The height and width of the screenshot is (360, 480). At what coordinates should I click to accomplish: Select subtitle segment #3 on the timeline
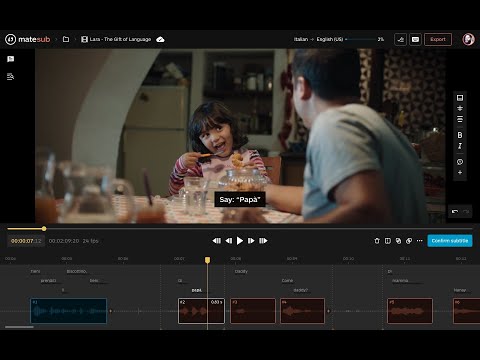(253, 311)
